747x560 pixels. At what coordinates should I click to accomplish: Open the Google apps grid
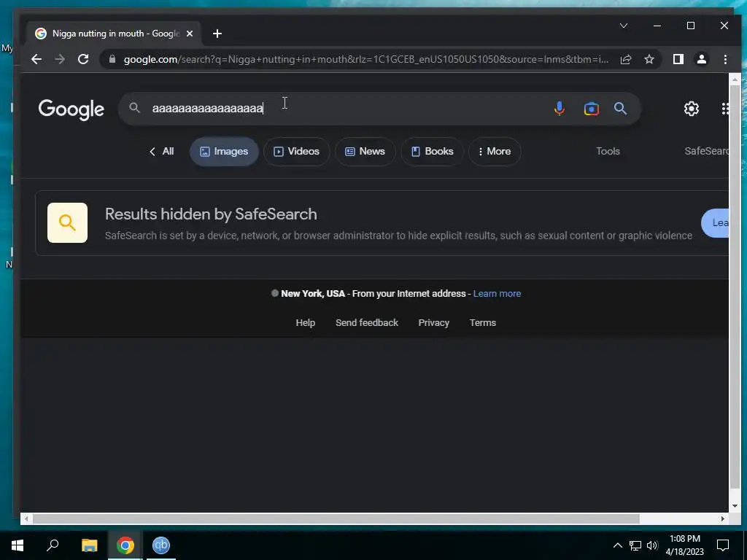[x=725, y=109]
